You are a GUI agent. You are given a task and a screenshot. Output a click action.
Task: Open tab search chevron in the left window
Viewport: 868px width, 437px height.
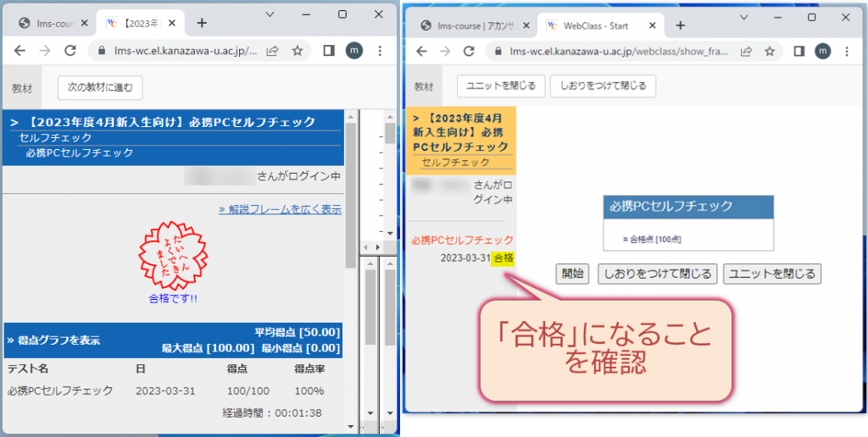pos(270,15)
